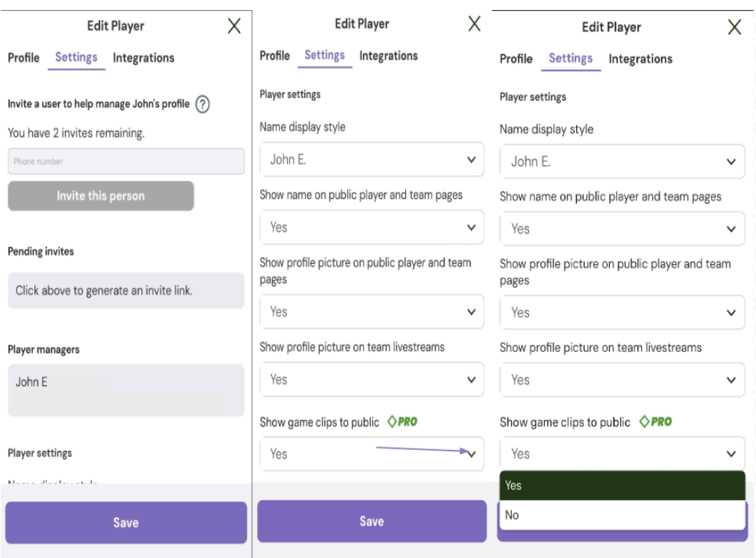Open rightmost panel's public profile picture dropdown
The image size is (756, 558).
(622, 313)
